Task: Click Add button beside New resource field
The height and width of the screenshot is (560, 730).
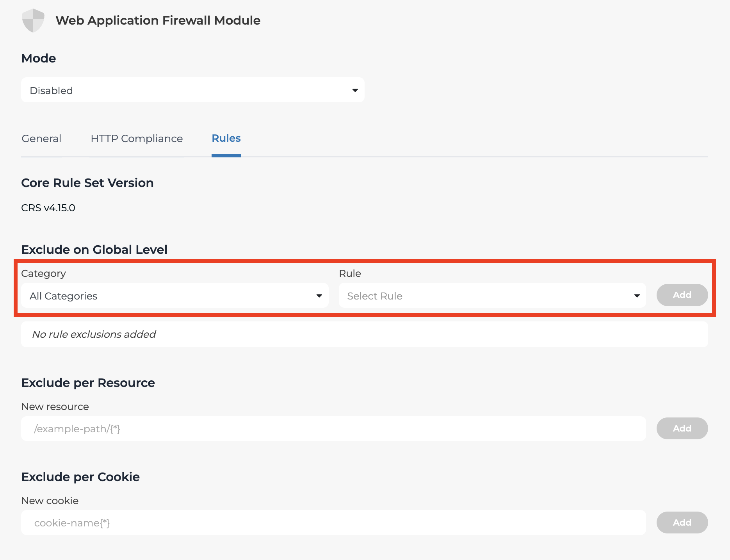Action: (682, 428)
